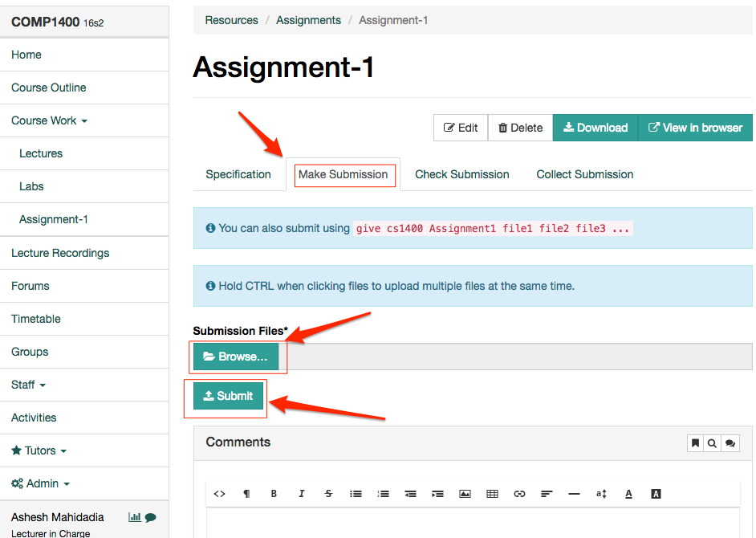Expand Admin sidebar dropdown

point(84,483)
